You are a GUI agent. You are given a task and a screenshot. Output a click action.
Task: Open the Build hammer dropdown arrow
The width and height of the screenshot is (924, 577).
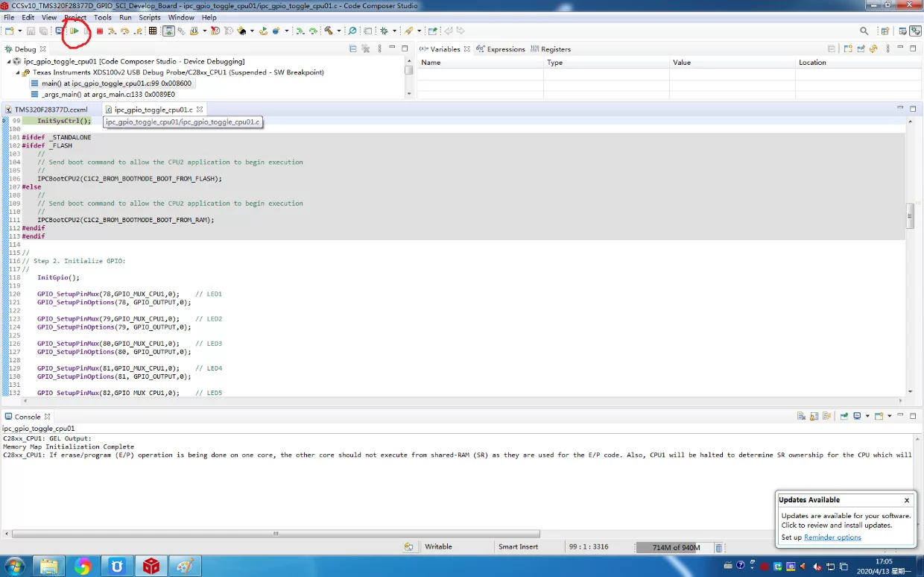339,31
